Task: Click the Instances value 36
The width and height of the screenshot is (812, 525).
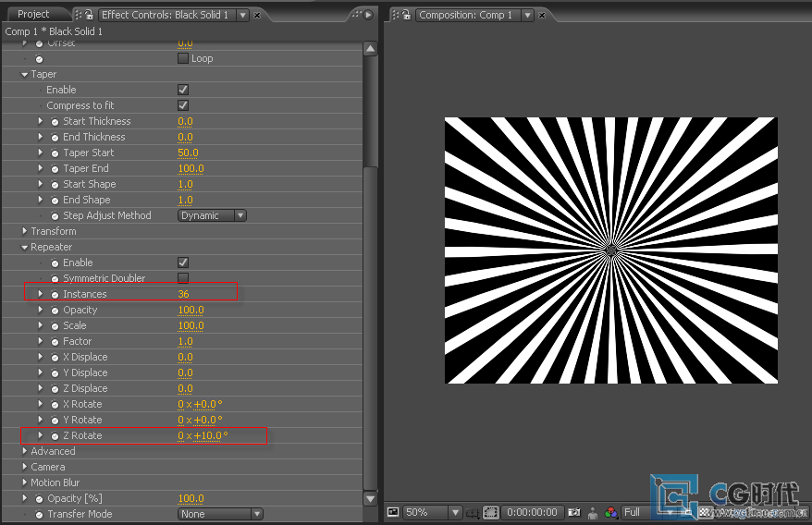Action: click(x=183, y=294)
